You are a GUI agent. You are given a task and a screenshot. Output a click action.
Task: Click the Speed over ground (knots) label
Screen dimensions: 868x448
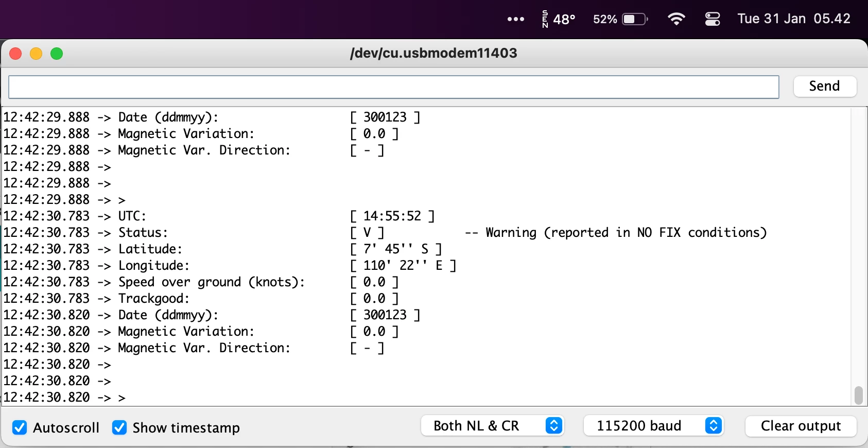(x=212, y=282)
